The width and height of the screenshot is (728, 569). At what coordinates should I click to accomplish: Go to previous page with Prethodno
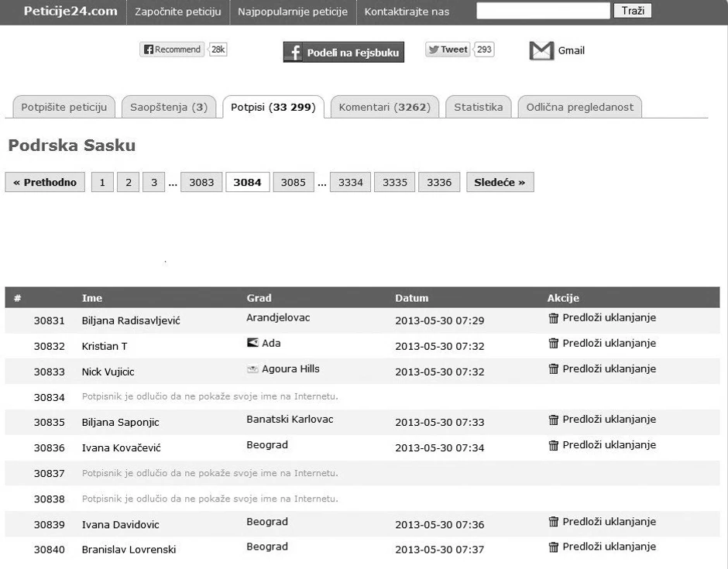(45, 182)
